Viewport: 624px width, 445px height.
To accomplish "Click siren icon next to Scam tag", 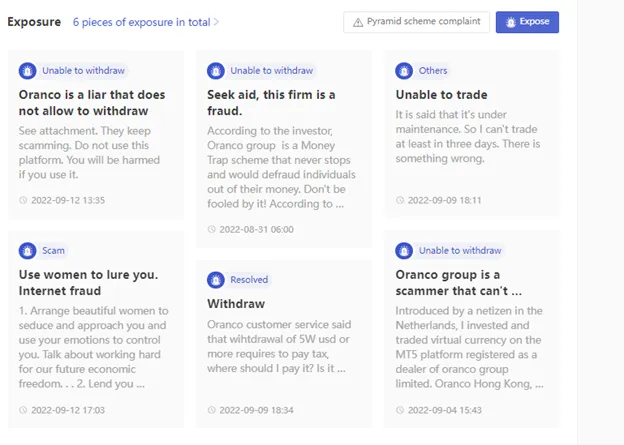I will click(27, 251).
